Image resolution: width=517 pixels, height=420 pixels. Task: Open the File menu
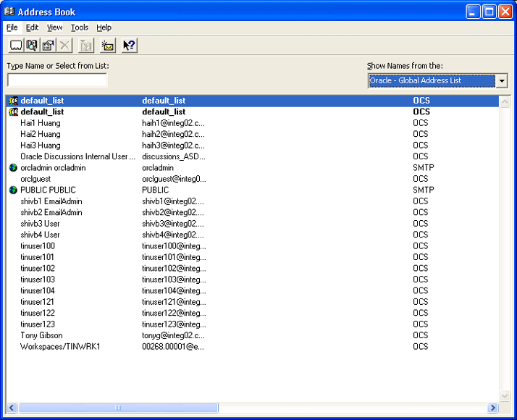12,28
